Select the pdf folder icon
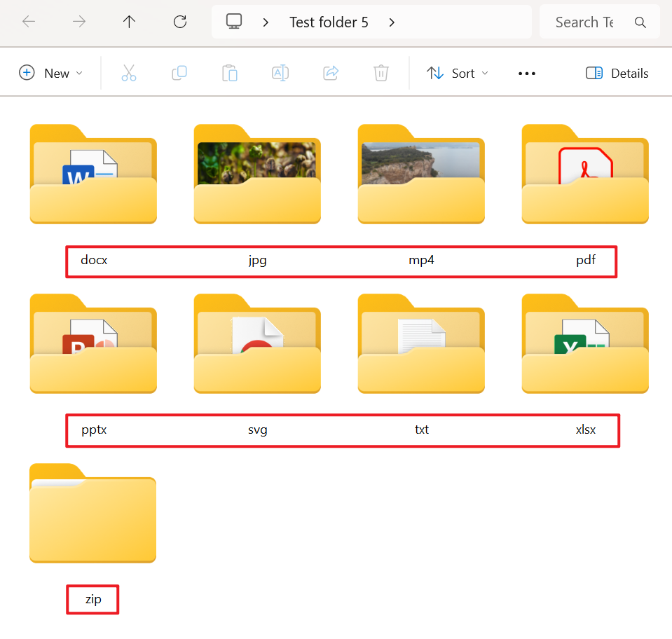Viewport: 672px width, 639px height. pos(585,174)
